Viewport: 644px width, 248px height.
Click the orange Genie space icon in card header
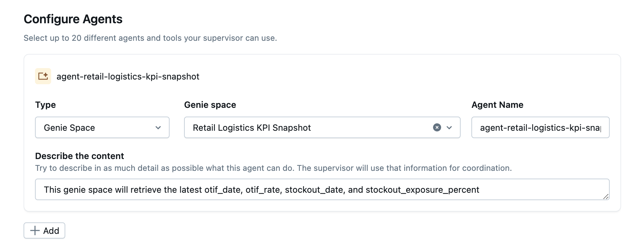pos(43,76)
